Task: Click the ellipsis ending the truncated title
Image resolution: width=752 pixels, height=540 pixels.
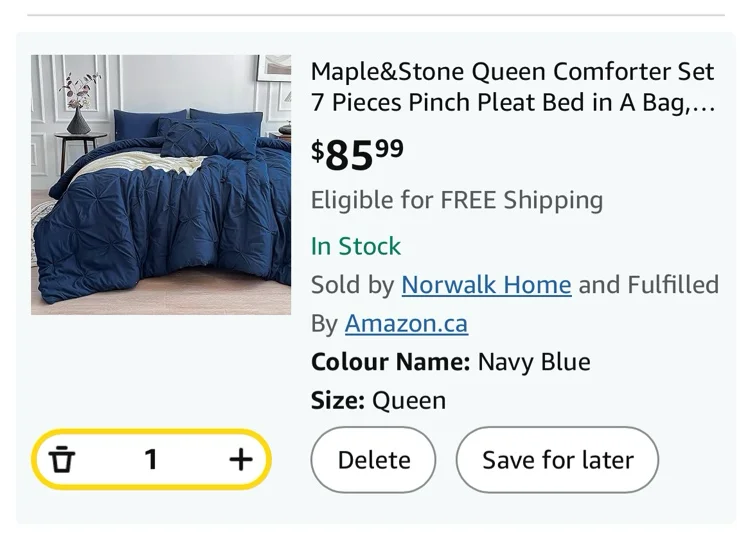Action: tap(705, 104)
